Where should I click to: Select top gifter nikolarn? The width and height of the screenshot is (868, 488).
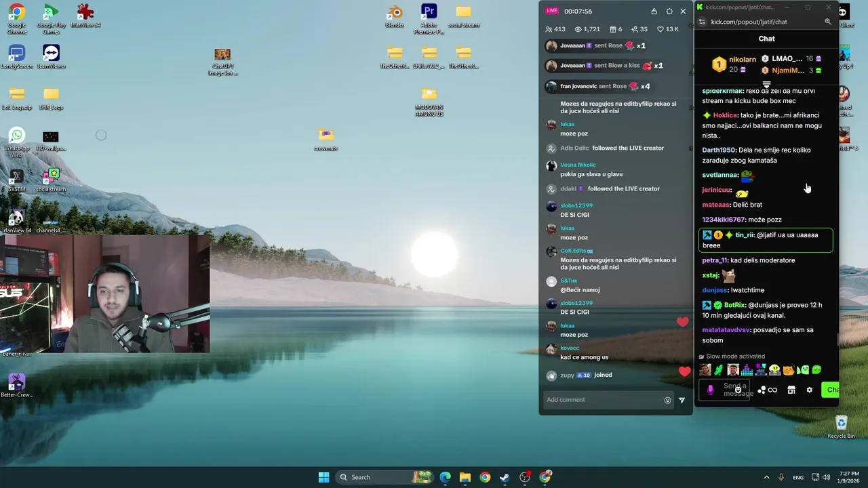(733, 64)
